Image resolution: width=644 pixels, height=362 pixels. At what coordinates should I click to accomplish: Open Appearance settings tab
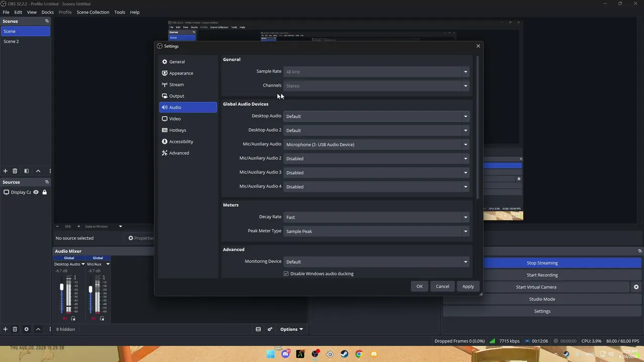188,73
